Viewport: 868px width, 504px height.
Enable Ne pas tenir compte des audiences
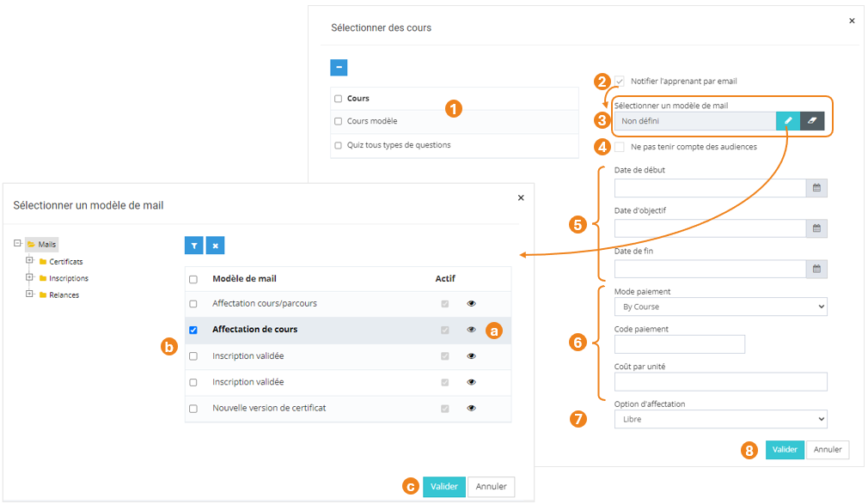click(620, 147)
